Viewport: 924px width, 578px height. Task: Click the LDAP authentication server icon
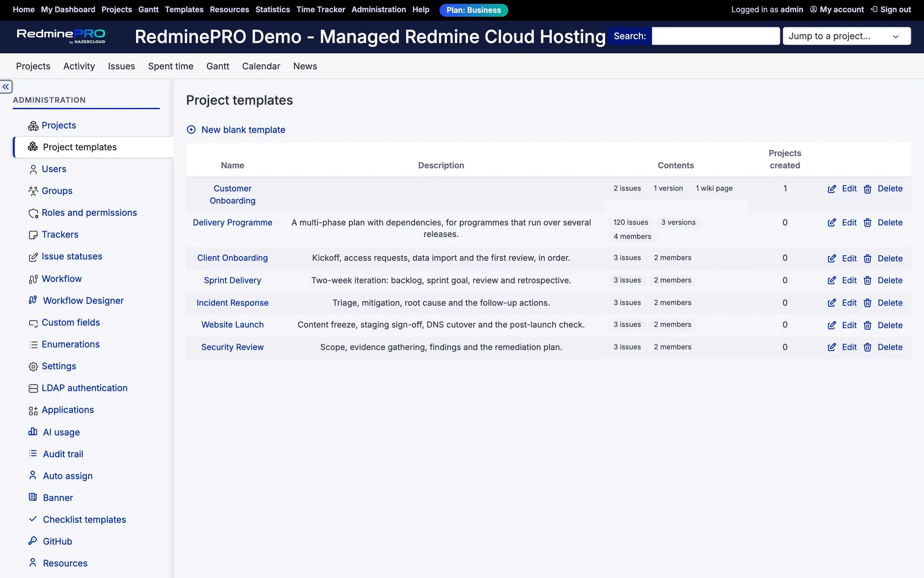[x=33, y=389]
